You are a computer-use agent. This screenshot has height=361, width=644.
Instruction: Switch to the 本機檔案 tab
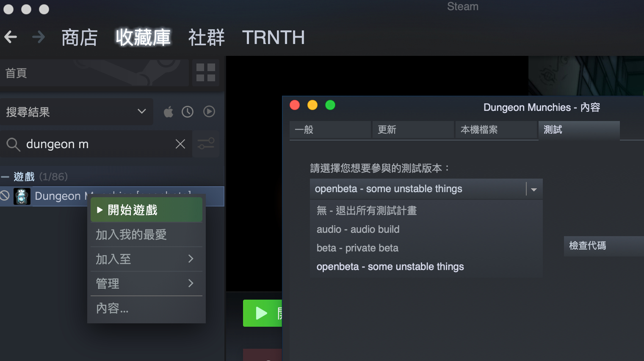coord(496,130)
